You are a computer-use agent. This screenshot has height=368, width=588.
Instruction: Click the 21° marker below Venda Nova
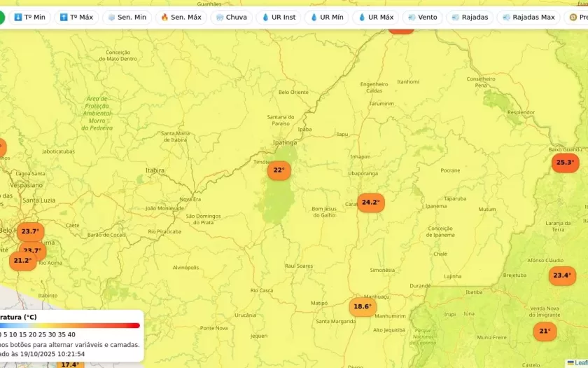coord(545,332)
